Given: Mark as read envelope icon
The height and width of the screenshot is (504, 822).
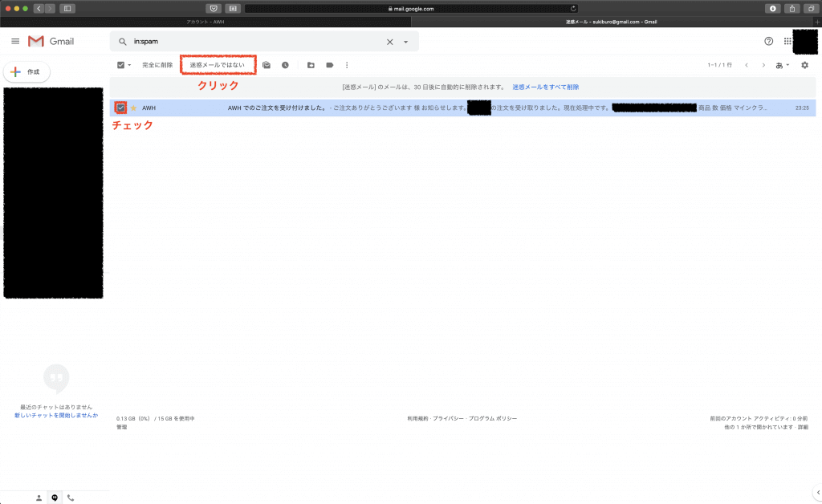Looking at the screenshot, I should pyautogui.click(x=267, y=65).
